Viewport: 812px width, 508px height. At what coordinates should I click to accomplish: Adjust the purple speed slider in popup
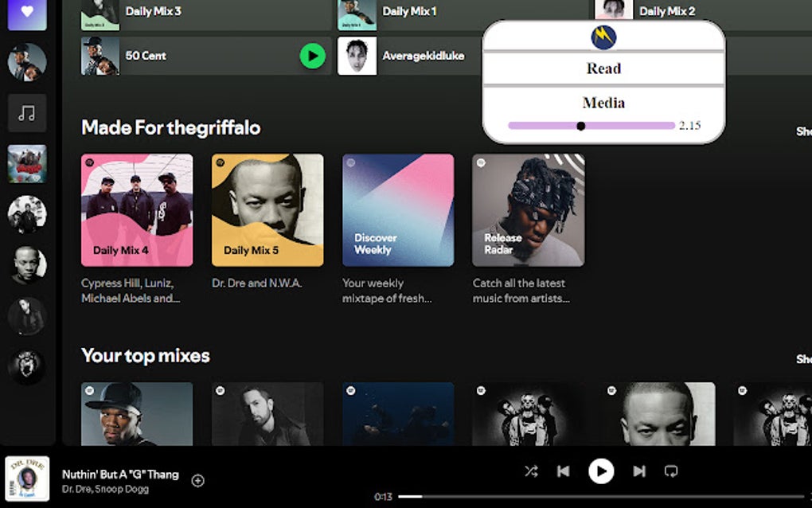point(591,126)
